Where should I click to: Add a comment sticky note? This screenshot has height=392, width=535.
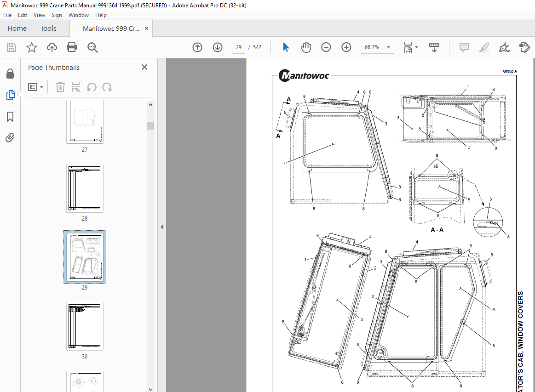coord(464,47)
